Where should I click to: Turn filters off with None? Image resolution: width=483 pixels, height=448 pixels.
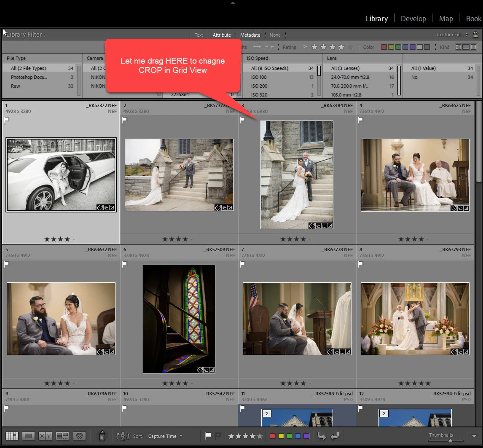275,35
